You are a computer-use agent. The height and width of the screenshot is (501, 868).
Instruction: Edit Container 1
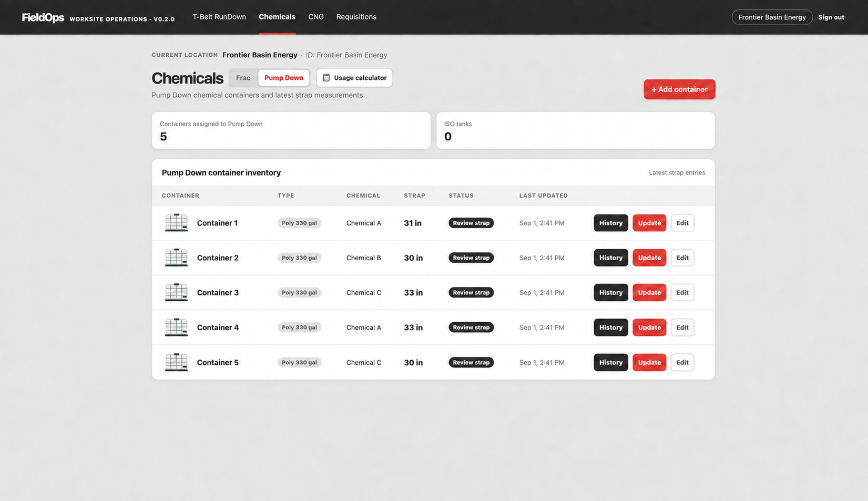(682, 223)
